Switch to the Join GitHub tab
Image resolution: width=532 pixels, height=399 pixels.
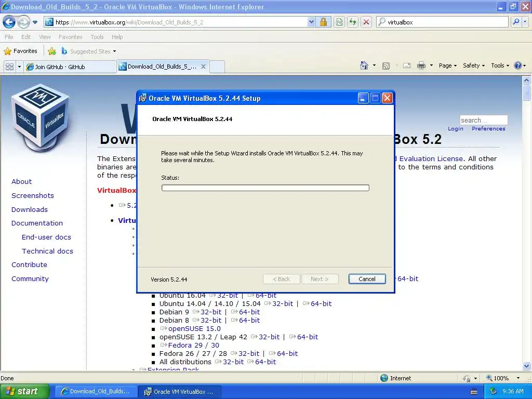tap(71, 67)
